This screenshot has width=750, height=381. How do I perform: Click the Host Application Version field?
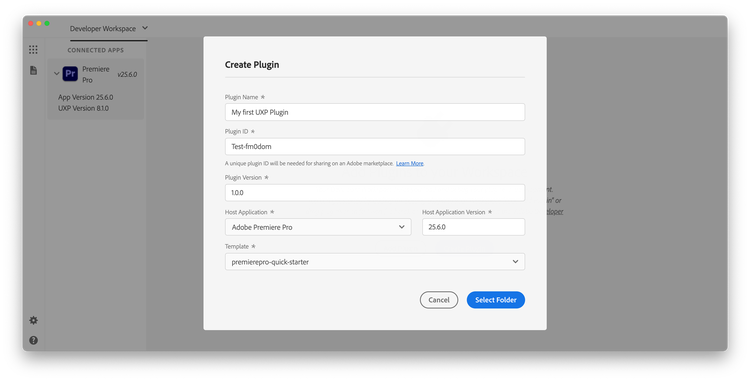(474, 227)
